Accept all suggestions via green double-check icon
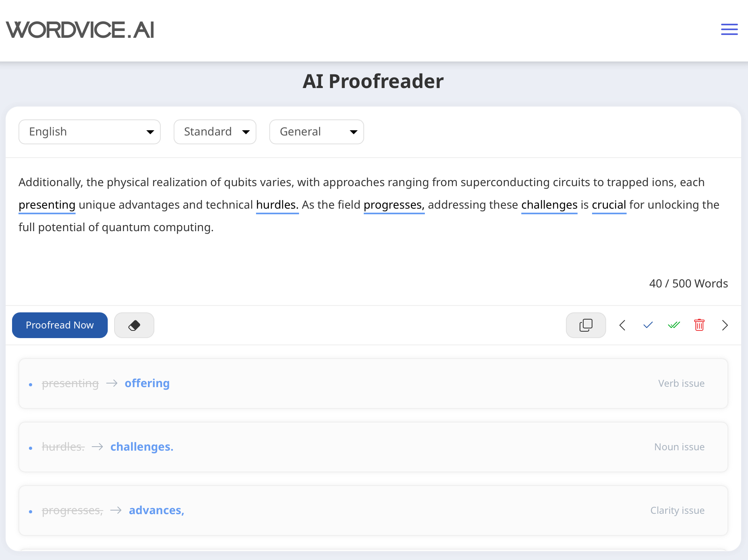The image size is (748, 560). click(673, 325)
